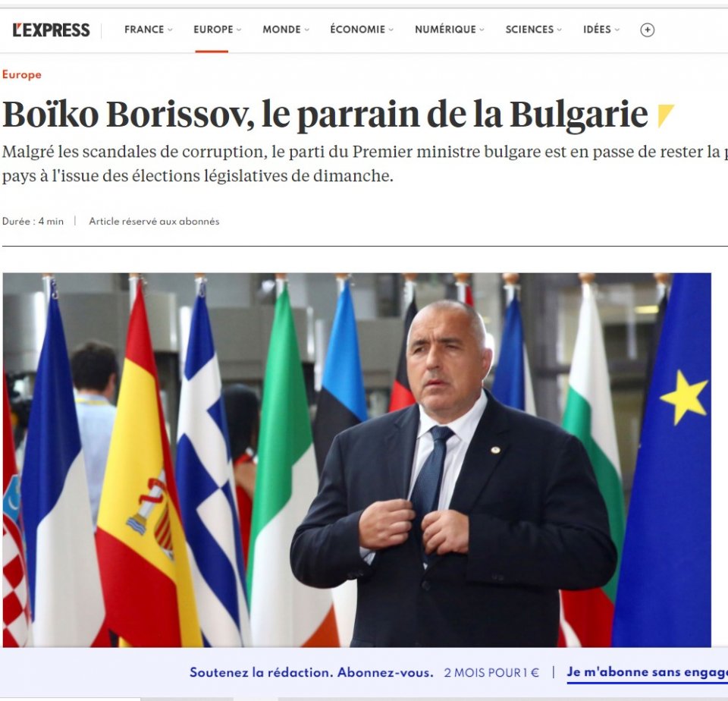Screen dimensions: 728x701
Task: Open the Idées menu item
Action: [597, 30]
